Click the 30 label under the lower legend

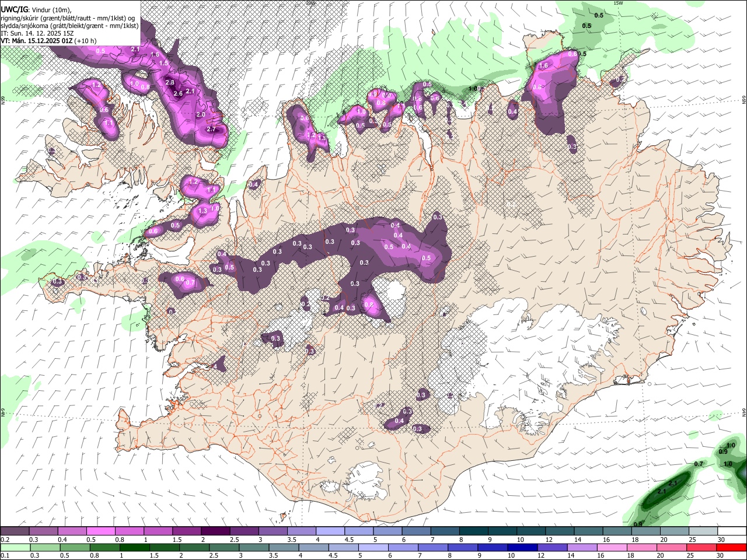tap(720, 555)
